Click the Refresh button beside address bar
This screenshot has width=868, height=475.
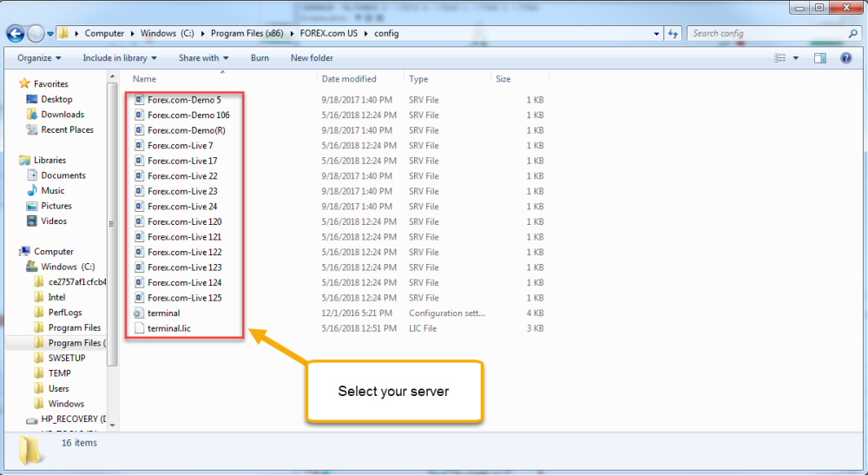pos(674,34)
